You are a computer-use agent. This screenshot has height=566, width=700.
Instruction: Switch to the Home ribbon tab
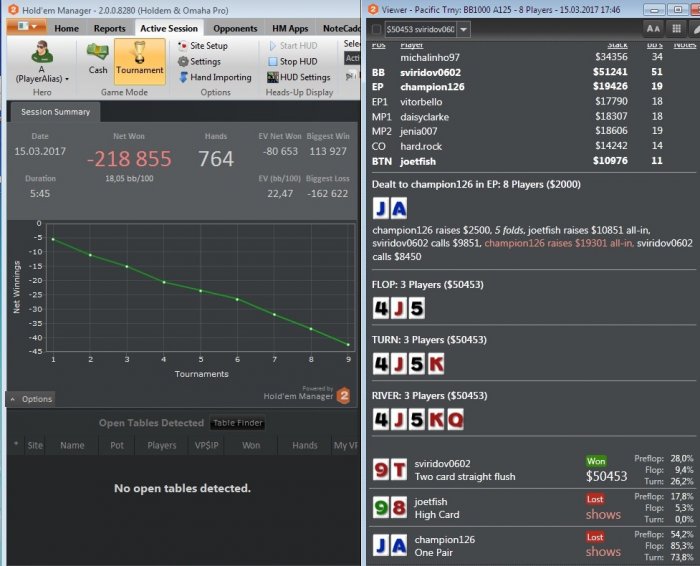[x=67, y=28]
